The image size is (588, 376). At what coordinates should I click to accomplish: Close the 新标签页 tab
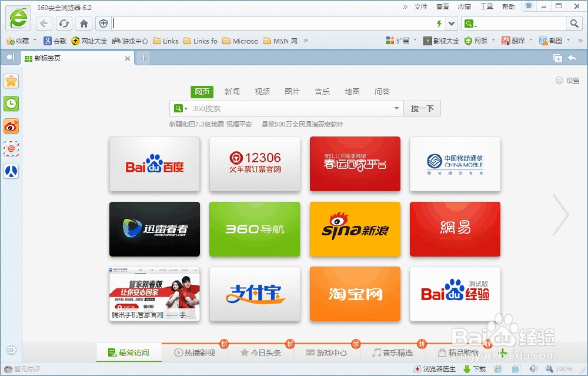pos(128,58)
